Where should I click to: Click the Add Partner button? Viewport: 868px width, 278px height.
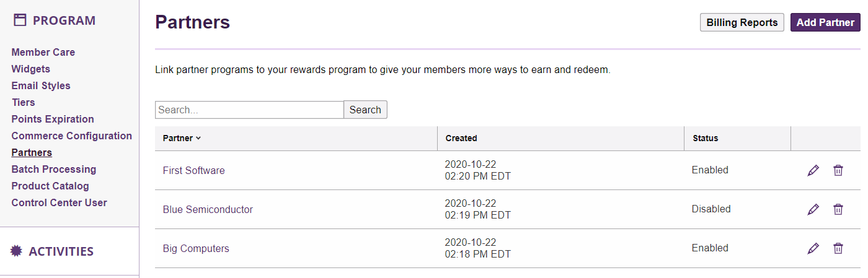point(825,22)
